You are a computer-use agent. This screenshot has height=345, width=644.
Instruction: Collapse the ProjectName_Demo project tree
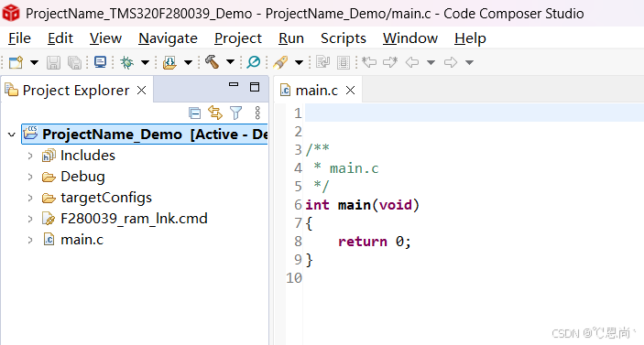pos(12,135)
